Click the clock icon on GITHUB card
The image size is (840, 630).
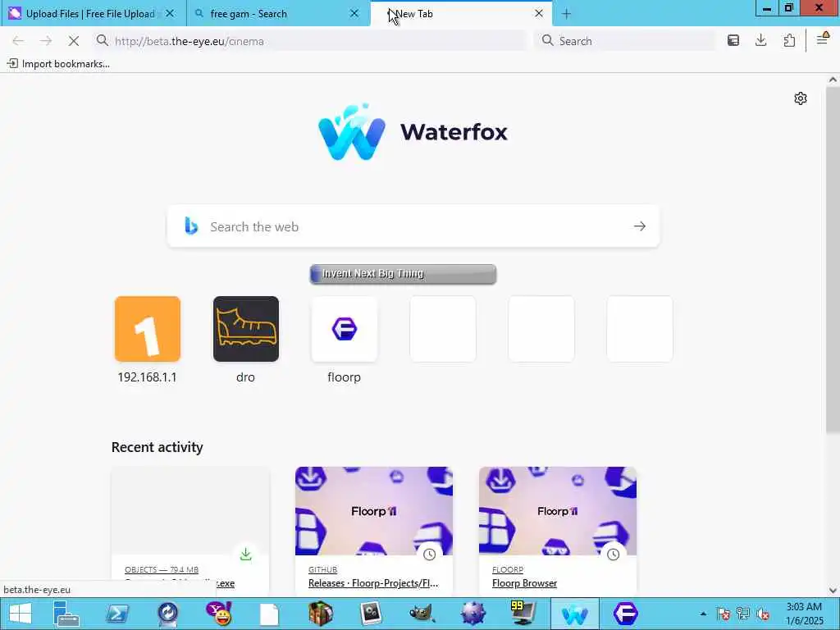(430, 555)
